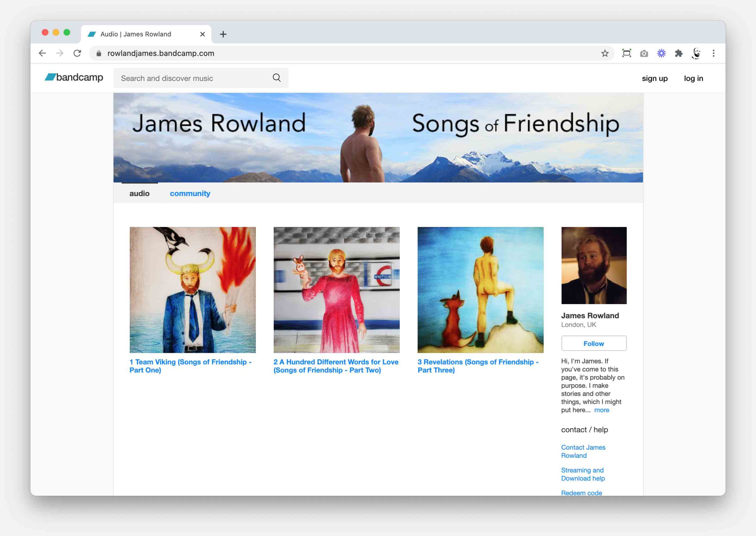Click the address bar URL

point(161,53)
